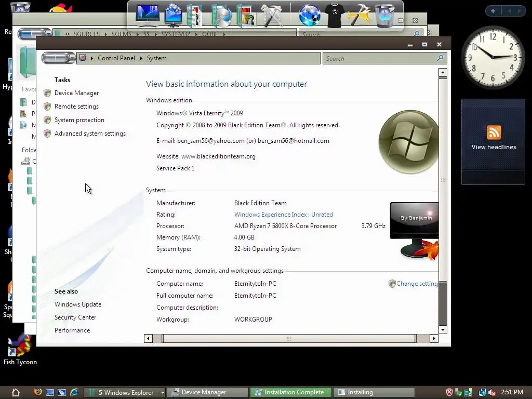The width and height of the screenshot is (532, 399).
Task: Click the hammer with yellow star icon in the dock
Action: pos(360,16)
